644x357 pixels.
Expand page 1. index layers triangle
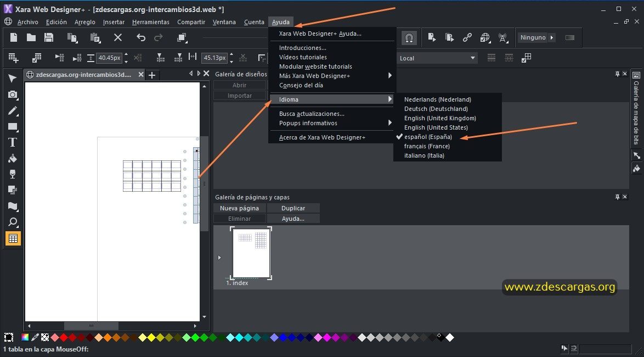tap(219, 258)
